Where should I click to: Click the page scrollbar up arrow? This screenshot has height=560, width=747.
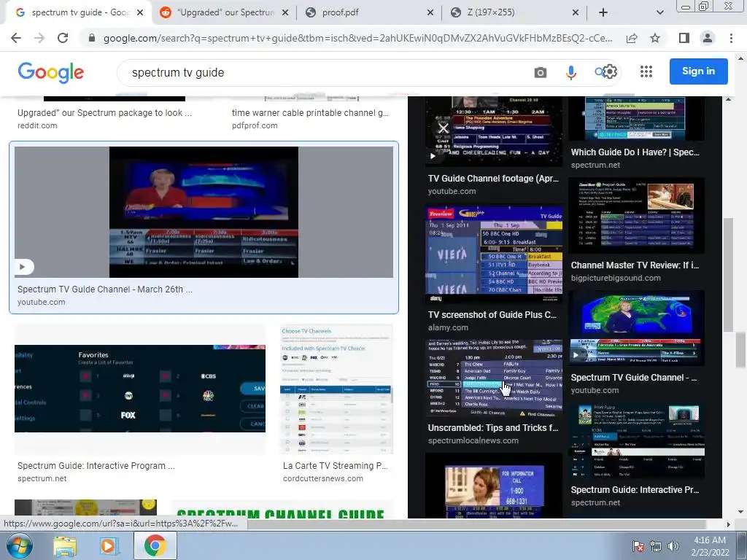click(x=740, y=58)
